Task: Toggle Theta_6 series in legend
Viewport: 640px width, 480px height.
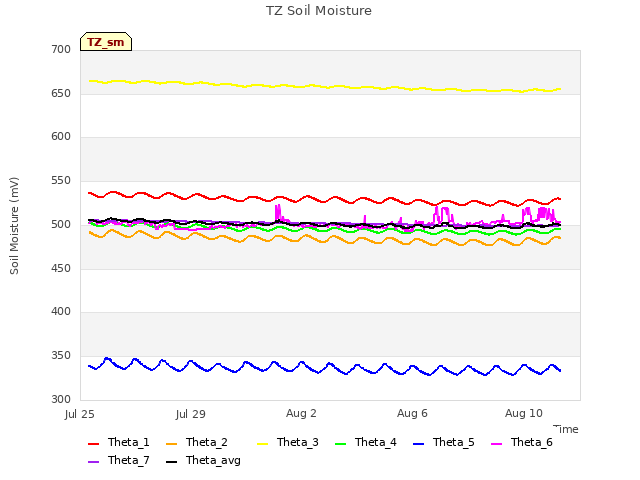Action: coord(522,442)
